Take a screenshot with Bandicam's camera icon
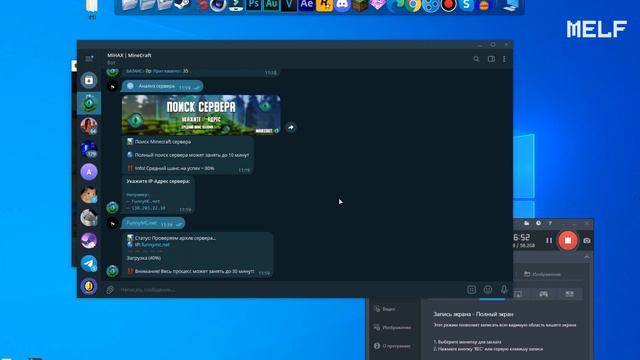The height and width of the screenshot is (360, 640). click(x=587, y=241)
